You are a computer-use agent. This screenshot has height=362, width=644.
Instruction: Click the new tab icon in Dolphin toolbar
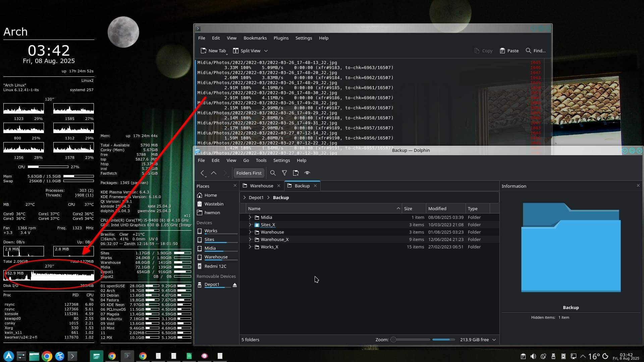coord(296,173)
